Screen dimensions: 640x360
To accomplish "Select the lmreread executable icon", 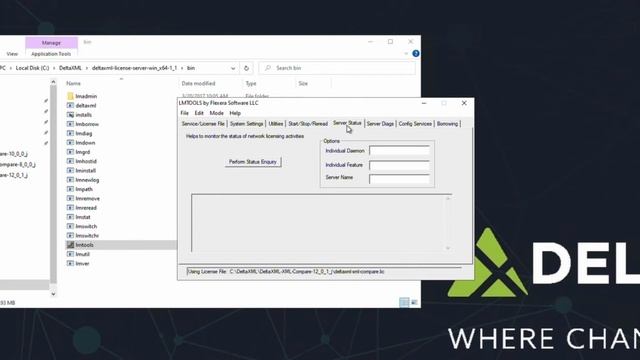I will coord(70,208).
